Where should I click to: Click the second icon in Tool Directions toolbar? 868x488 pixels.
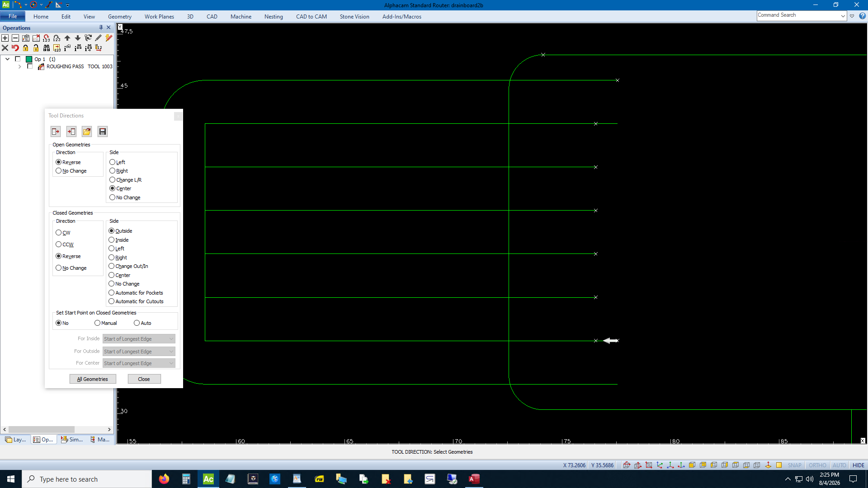(71, 131)
